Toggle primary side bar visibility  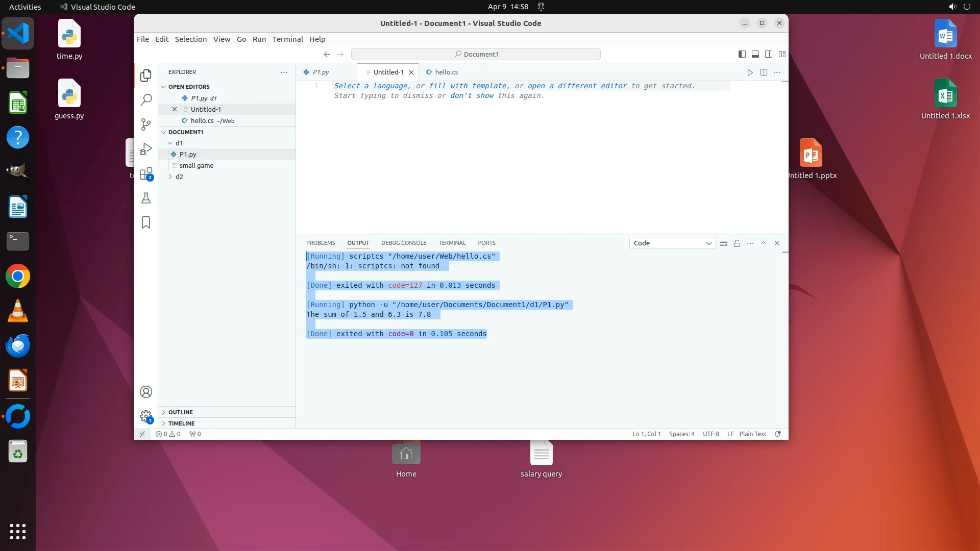click(x=742, y=54)
